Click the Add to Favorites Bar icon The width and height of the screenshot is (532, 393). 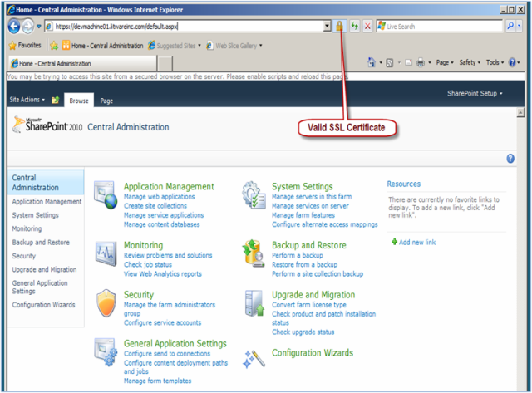tap(54, 45)
